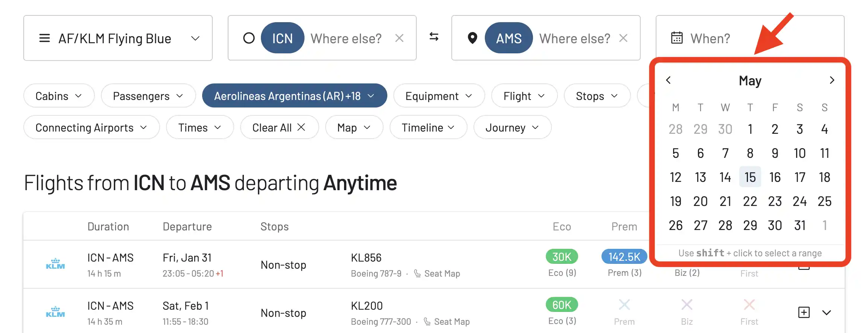Go to next month in calendar
The width and height of the screenshot is (868, 333).
[832, 80]
